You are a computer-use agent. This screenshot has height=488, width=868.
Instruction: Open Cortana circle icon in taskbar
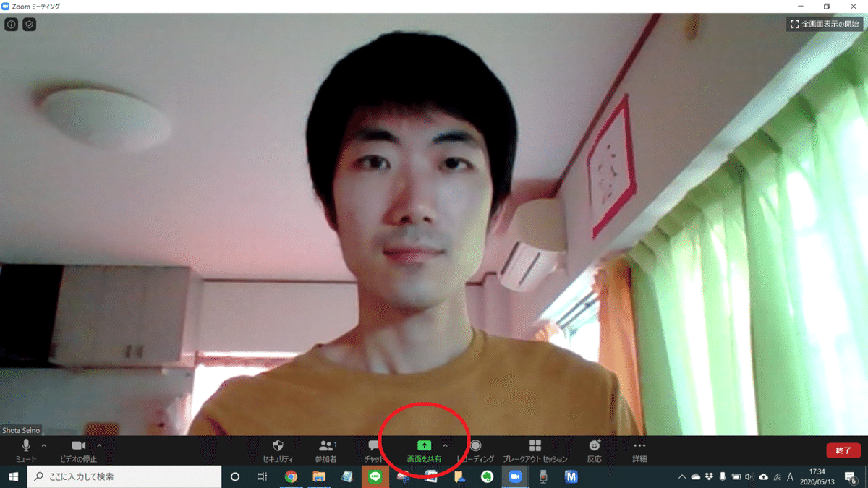point(235,476)
